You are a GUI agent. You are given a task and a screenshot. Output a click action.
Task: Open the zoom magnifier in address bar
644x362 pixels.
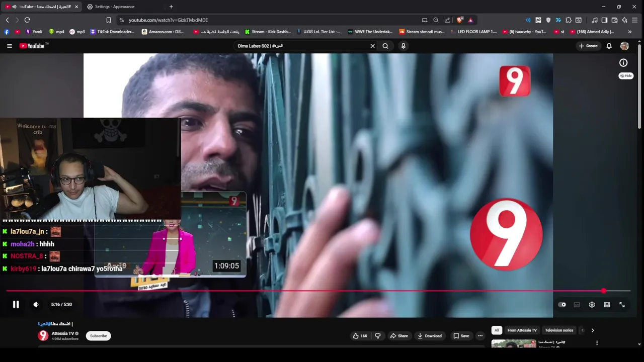coord(436,20)
